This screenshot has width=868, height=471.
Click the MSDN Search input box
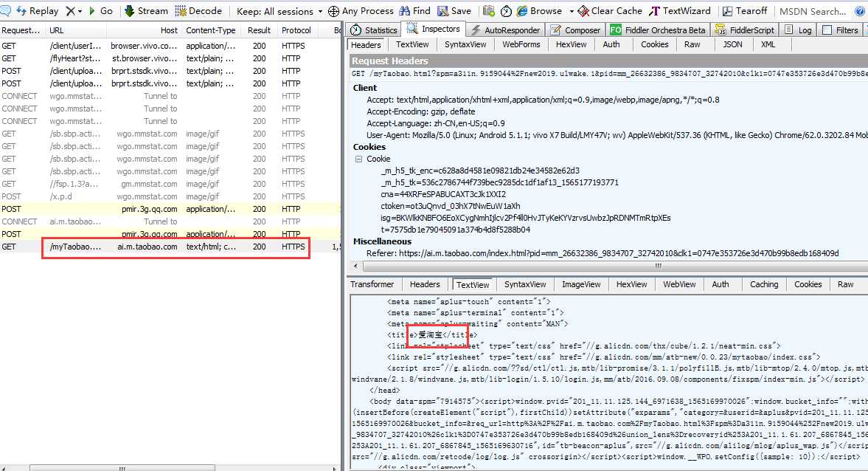coord(813,11)
